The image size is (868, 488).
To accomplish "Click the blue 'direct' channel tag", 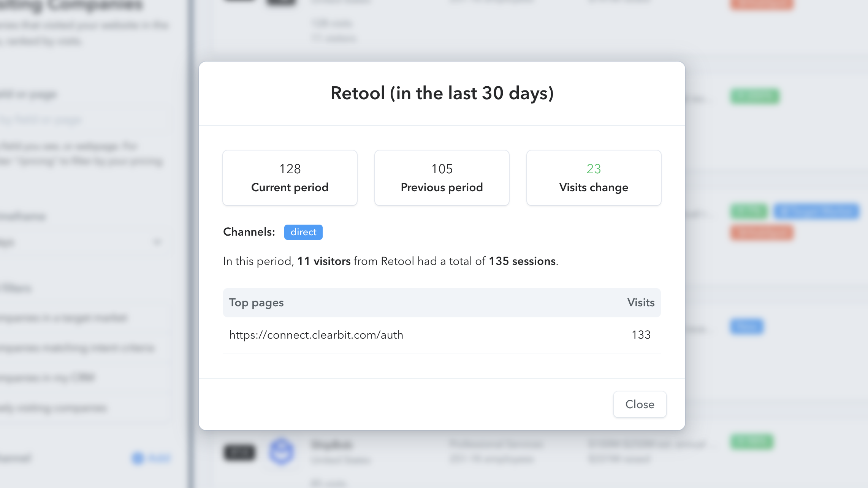I will pyautogui.click(x=303, y=232).
